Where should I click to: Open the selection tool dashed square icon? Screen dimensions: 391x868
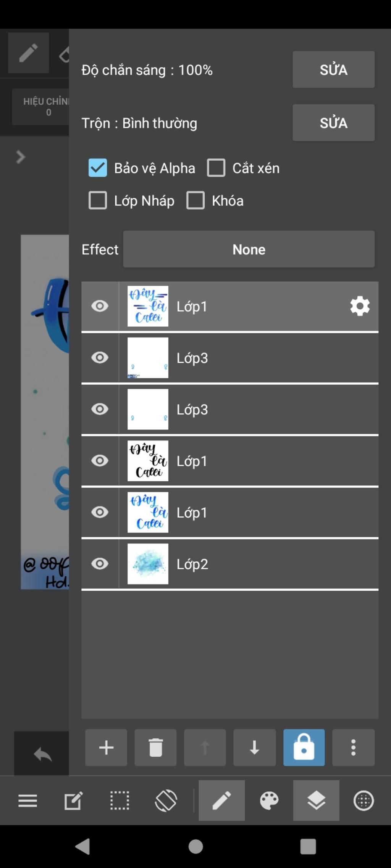[120, 800]
